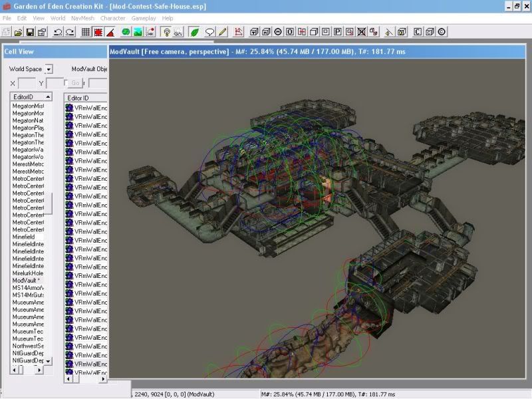Click the status bar memory usage readout
The width and height of the screenshot is (532, 399).
[x=328, y=394]
